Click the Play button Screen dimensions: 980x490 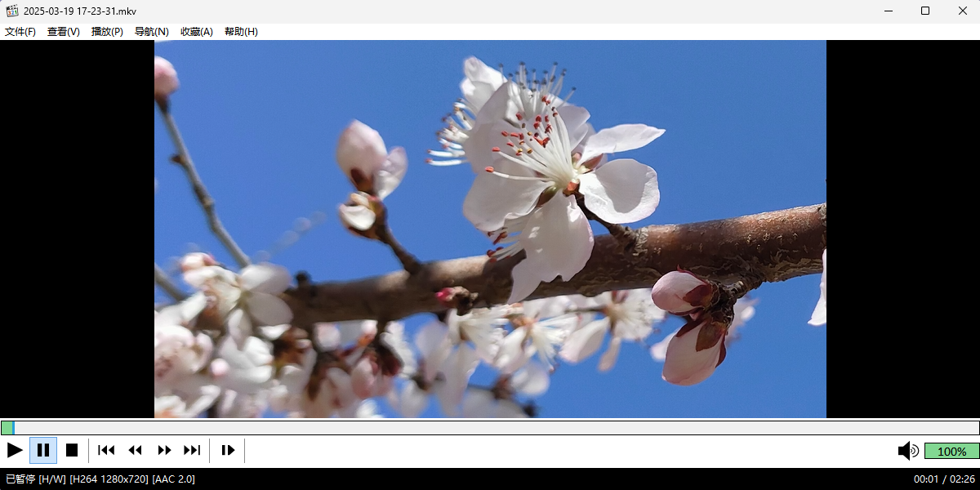point(15,450)
